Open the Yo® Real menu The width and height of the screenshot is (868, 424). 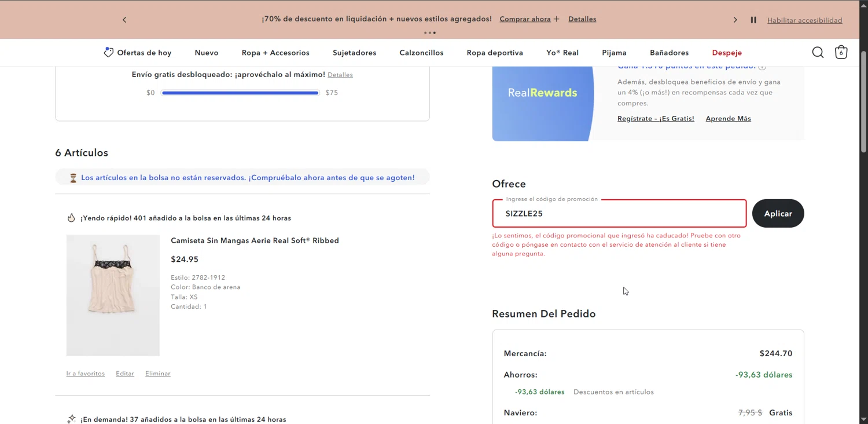(x=562, y=53)
